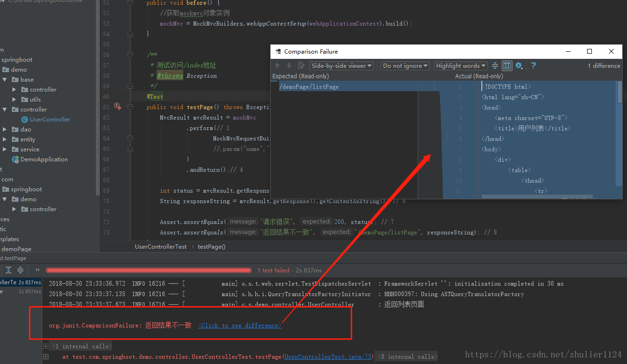The image size is (627, 364).
Task: Select DemoApplication in project tree
Action: 44,159
